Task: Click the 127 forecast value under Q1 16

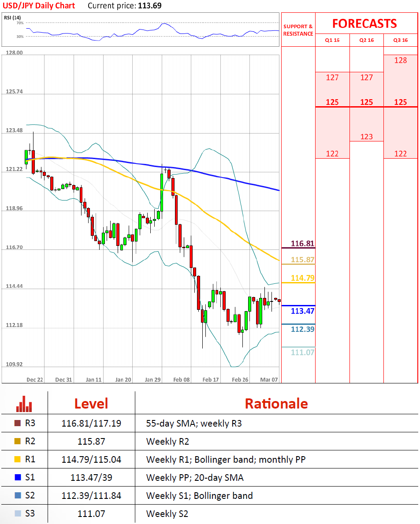Action: [x=332, y=78]
